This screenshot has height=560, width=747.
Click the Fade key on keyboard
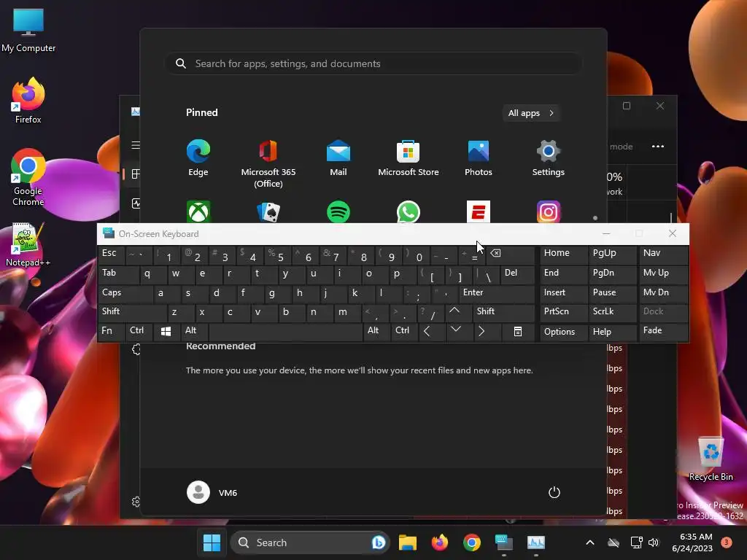[x=664, y=332]
